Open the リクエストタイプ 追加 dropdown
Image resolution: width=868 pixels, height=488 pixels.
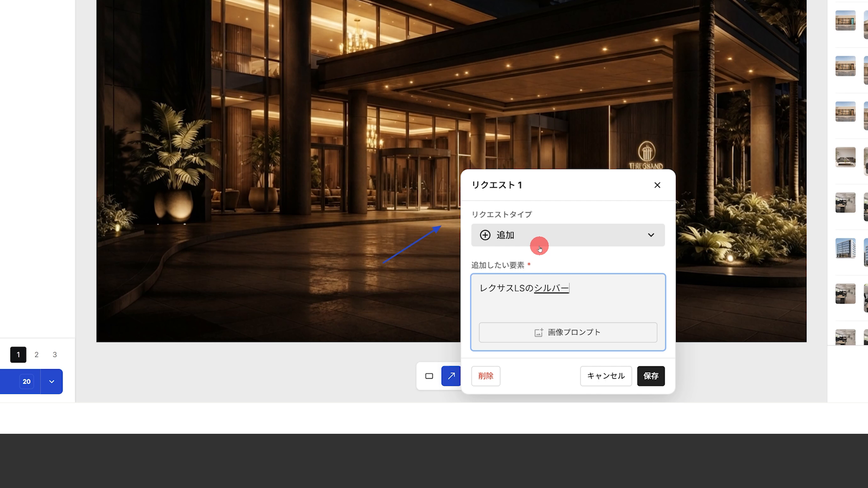pos(568,235)
